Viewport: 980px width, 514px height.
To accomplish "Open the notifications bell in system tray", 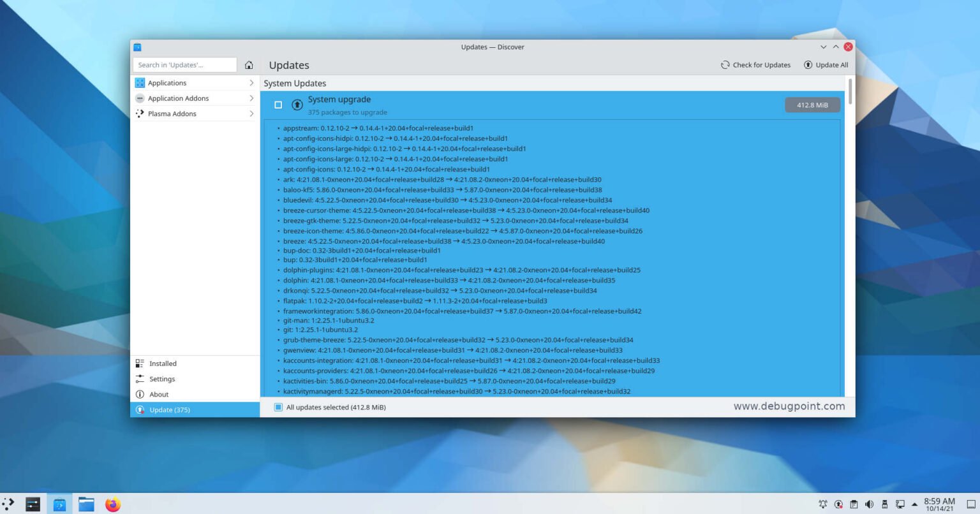I will [x=823, y=504].
